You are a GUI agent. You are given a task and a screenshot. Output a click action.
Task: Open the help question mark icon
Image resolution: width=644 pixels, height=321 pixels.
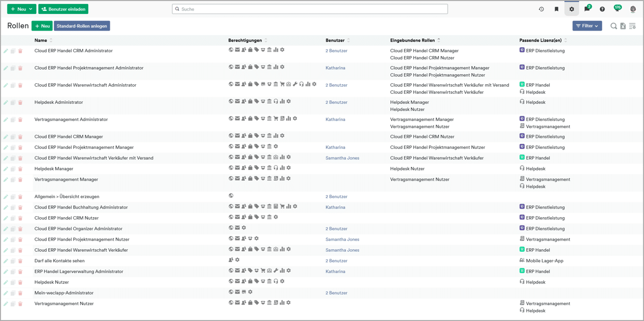(x=602, y=9)
